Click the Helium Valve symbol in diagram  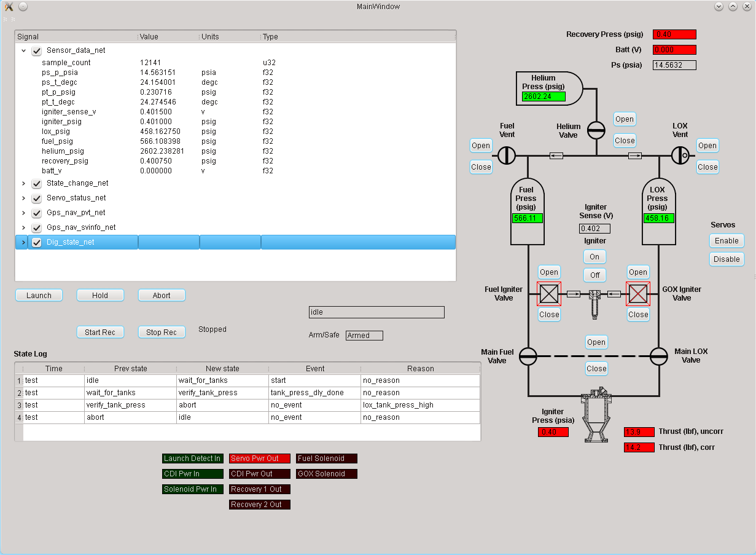[596, 130]
